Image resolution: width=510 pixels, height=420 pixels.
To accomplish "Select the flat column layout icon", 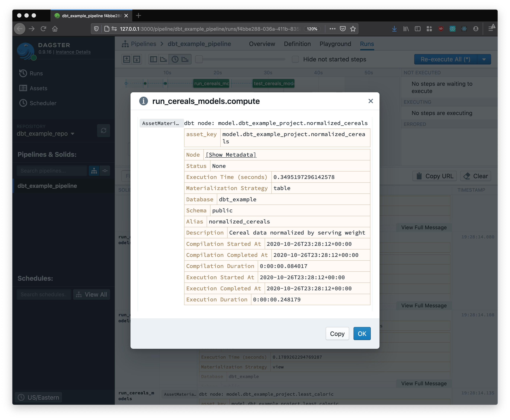I will click(x=153, y=59).
